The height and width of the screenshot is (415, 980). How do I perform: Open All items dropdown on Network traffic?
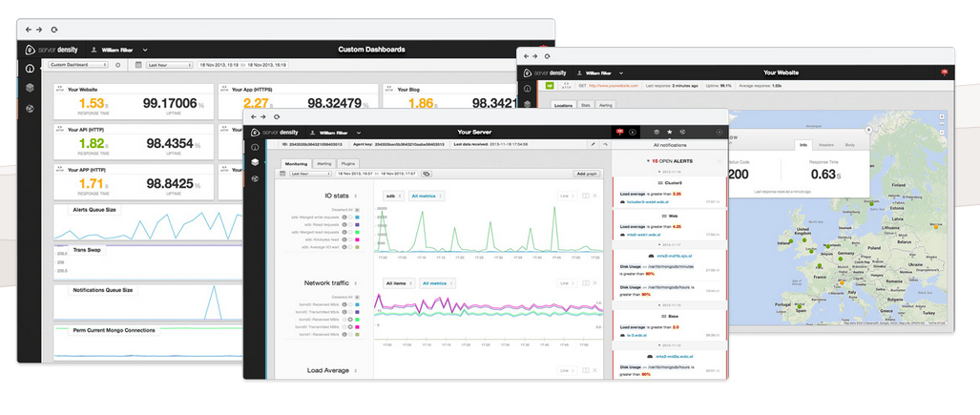point(399,283)
